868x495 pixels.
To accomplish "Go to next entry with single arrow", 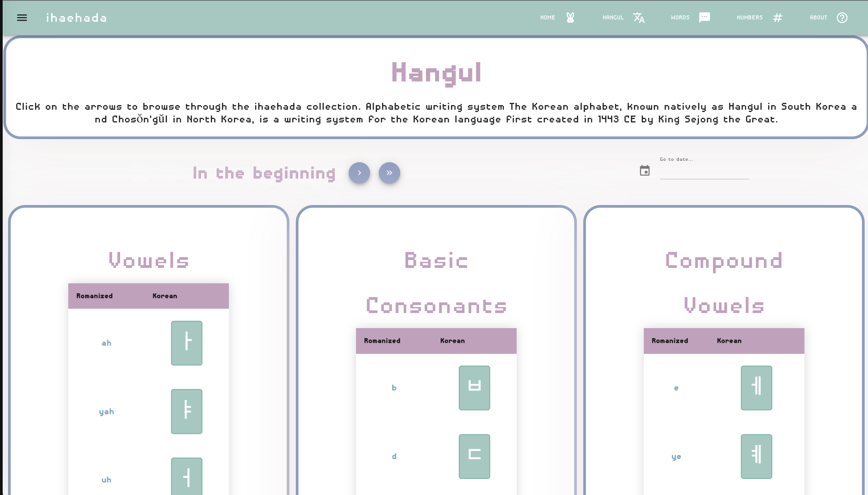I will (359, 173).
